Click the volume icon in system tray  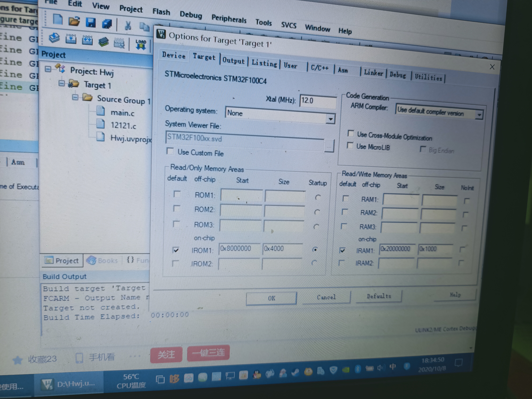click(x=380, y=367)
